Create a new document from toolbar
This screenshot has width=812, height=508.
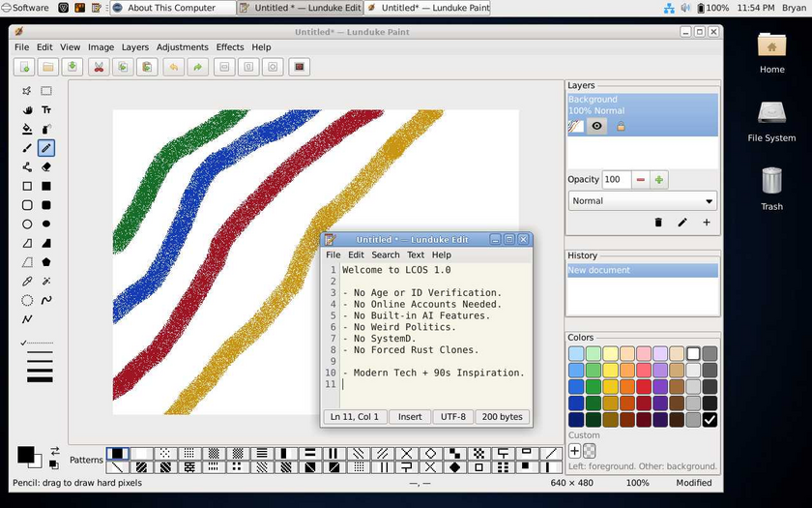(x=24, y=67)
